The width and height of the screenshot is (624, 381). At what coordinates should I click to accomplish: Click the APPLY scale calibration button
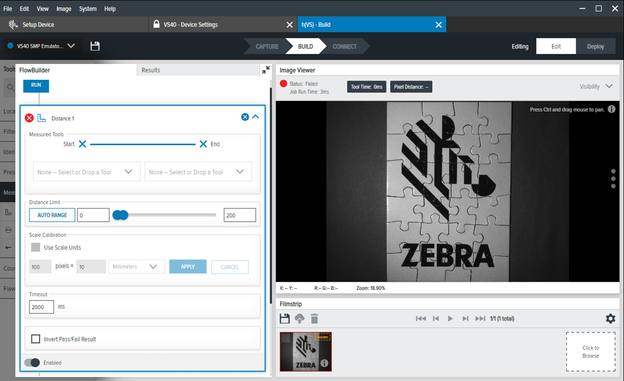pyautogui.click(x=188, y=267)
